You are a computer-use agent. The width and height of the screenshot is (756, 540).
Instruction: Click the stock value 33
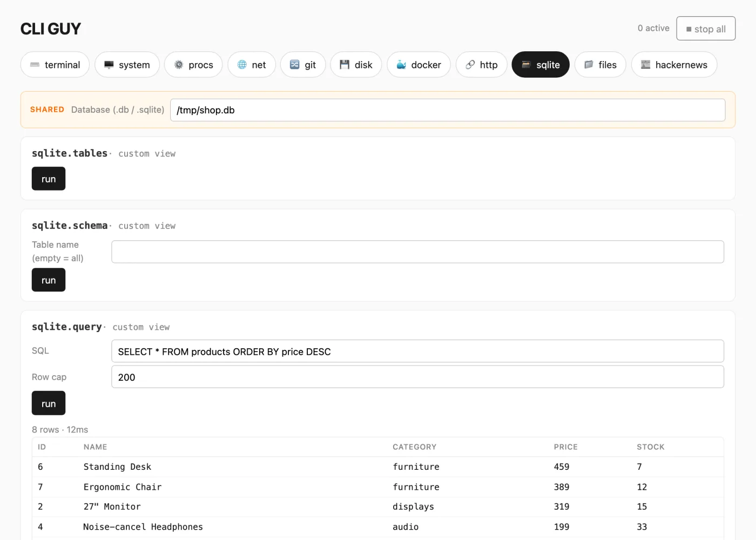point(642,527)
